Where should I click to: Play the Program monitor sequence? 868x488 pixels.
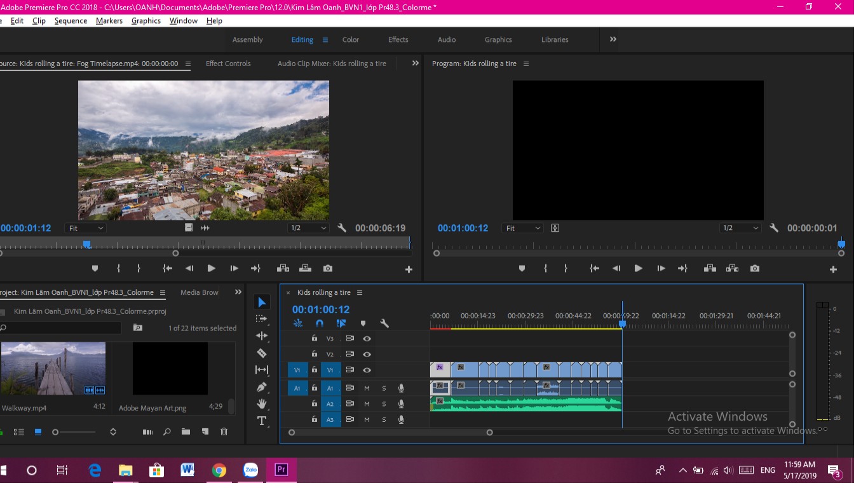(639, 269)
